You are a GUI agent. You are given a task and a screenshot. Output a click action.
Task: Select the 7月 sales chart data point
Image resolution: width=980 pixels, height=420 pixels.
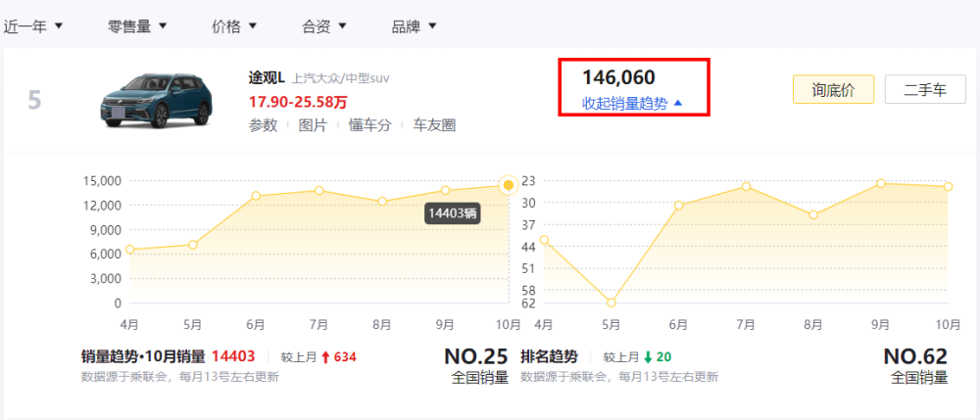click(x=318, y=190)
